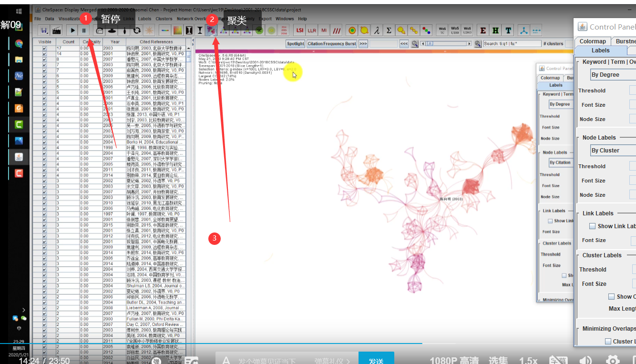
Task: Switch to the Colormap tab
Action: 592,41
